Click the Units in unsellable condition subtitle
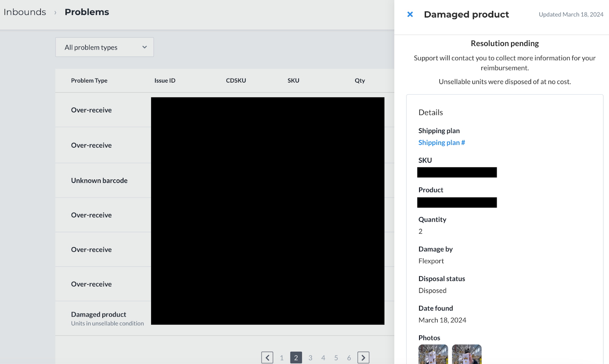The height and width of the screenshot is (364, 609). tap(107, 323)
